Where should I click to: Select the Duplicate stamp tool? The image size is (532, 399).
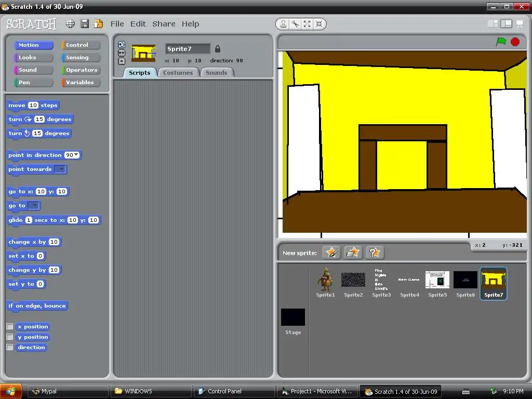tap(283, 24)
